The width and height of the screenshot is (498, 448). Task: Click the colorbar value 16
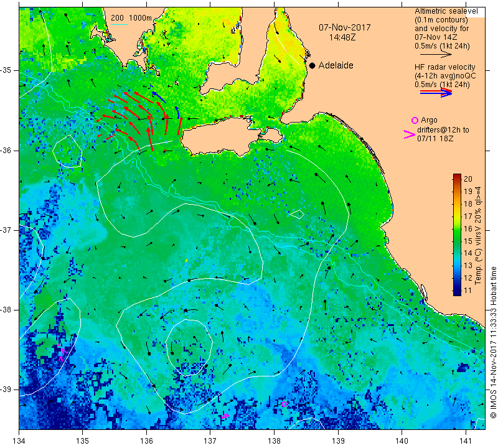(x=468, y=228)
